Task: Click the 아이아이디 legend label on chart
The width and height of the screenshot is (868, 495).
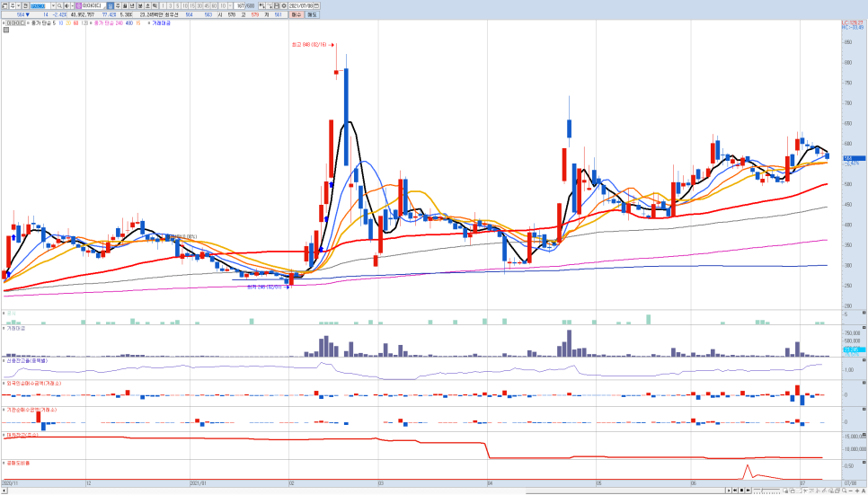Action: click(x=15, y=23)
